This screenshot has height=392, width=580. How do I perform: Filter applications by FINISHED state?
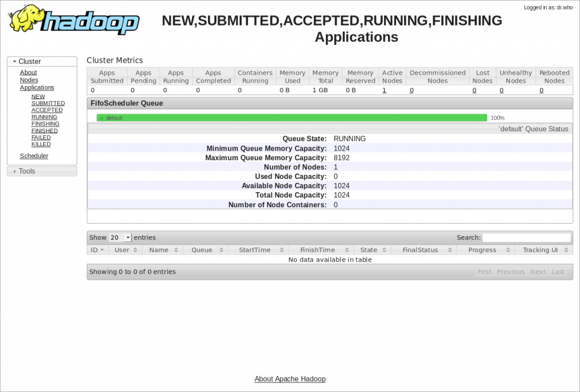coord(45,130)
